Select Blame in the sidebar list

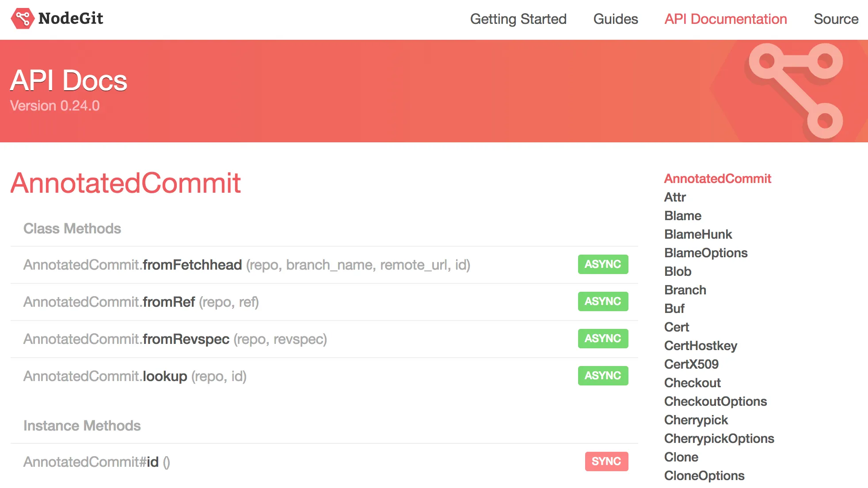(x=683, y=216)
